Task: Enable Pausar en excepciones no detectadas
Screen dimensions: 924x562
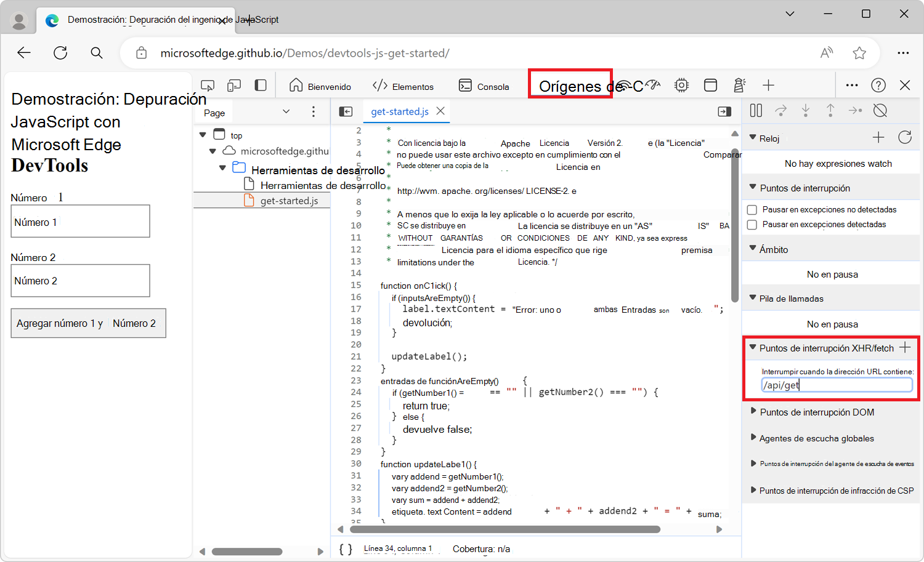Action: [x=752, y=210]
